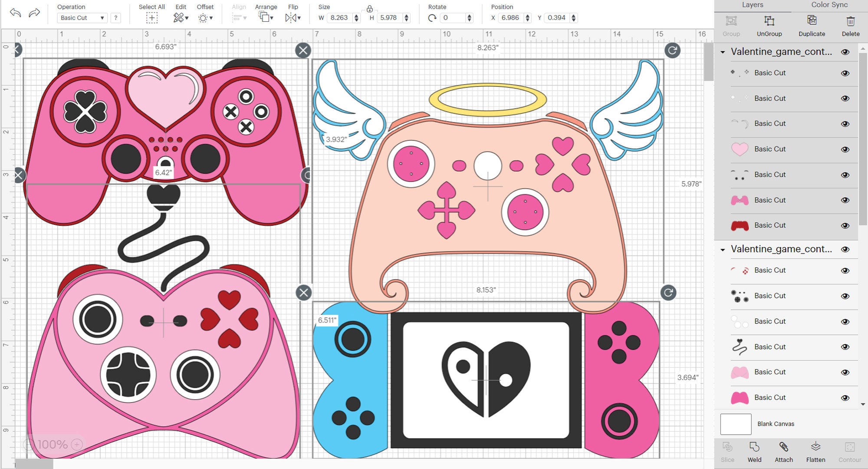
Task: Open the Offset tool
Action: point(202,18)
